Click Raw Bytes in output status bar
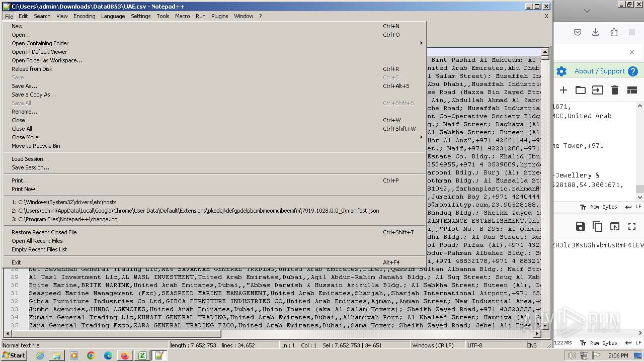This screenshot has height=362, width=644. [599, 343]
